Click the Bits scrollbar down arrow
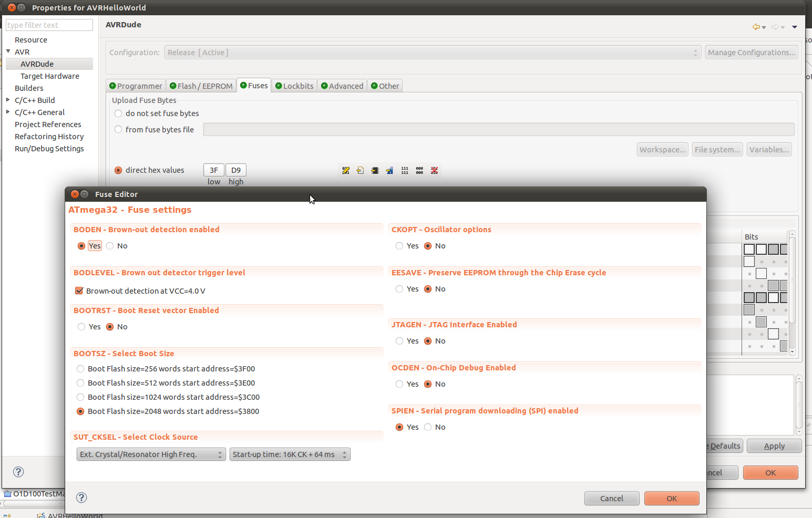The width and height of the screenshot is (812, 518). click(x=792, y=352)
